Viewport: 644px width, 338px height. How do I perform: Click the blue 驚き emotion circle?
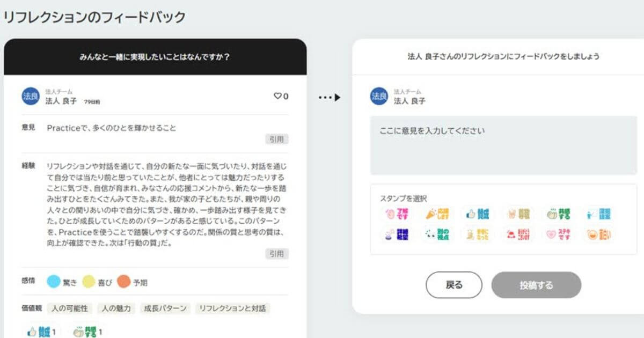(x=54, y=282)
